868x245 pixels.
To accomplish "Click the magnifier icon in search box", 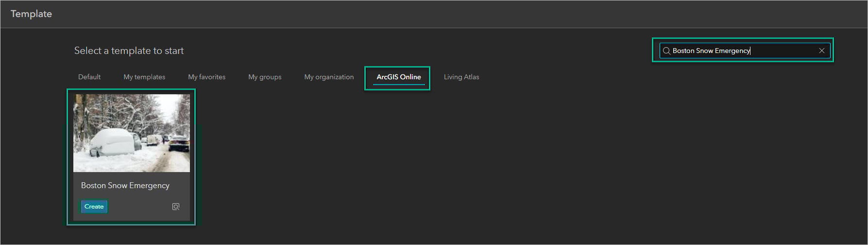I will pyautogui.click(x=666, y=51).
